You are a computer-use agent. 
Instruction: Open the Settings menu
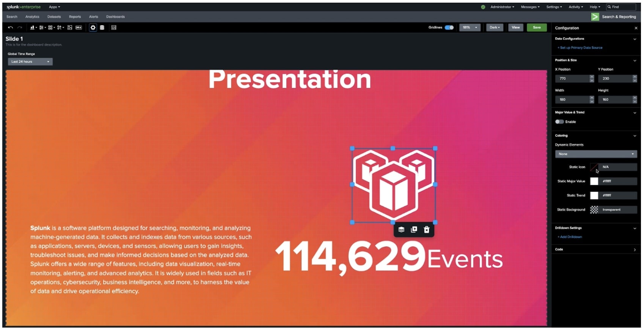coord(554,7)
